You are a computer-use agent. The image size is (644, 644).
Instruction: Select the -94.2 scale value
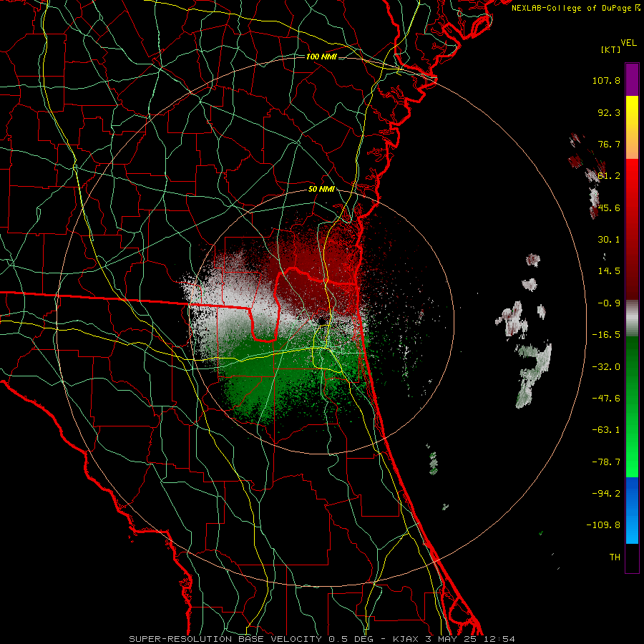[606, 494]
